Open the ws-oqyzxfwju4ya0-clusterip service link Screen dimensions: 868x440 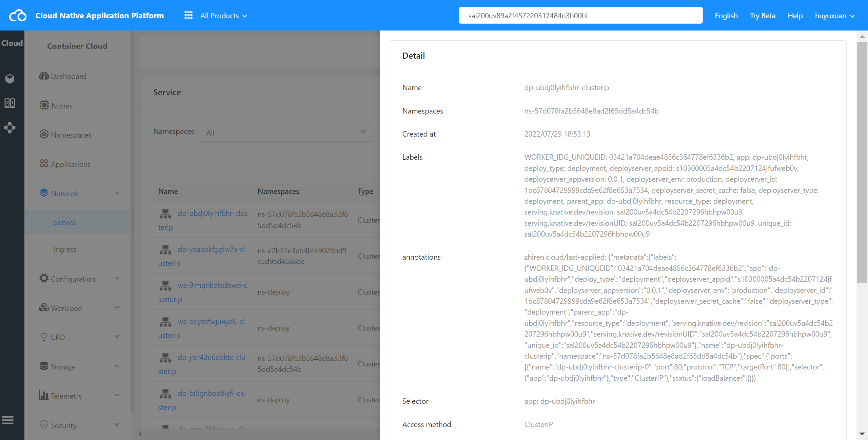click(x=201, y=328)
